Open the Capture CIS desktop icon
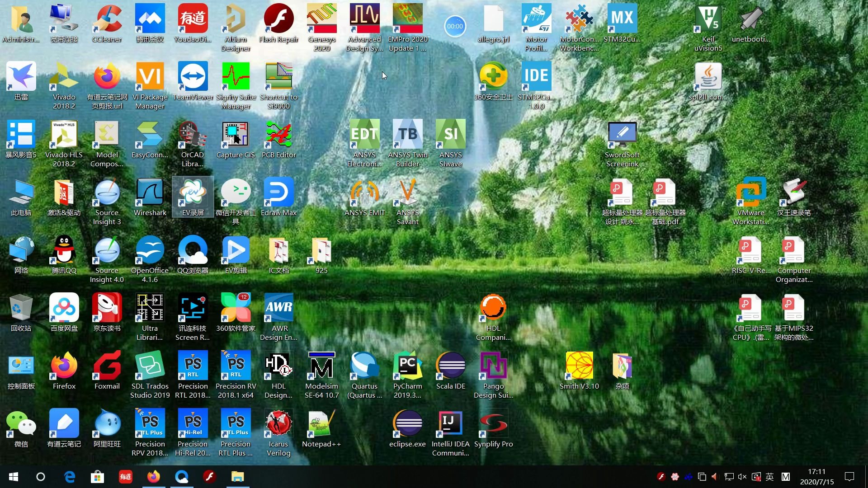 click(236, 139)
